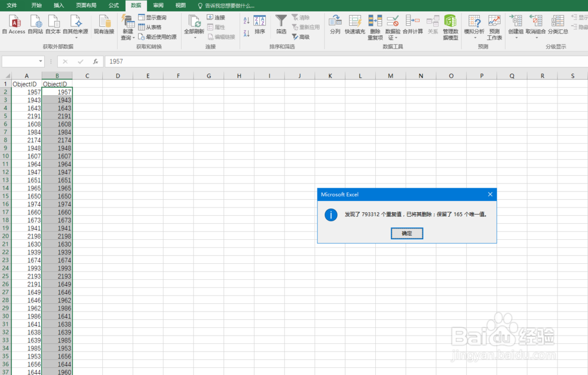Screen dimensions: 588x375
Task: Select column B header
Action: click(57, 76)
